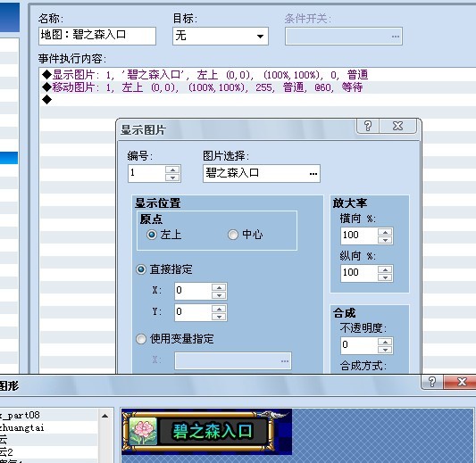Decrease the 横向 zoom percentage

[385, 240]
